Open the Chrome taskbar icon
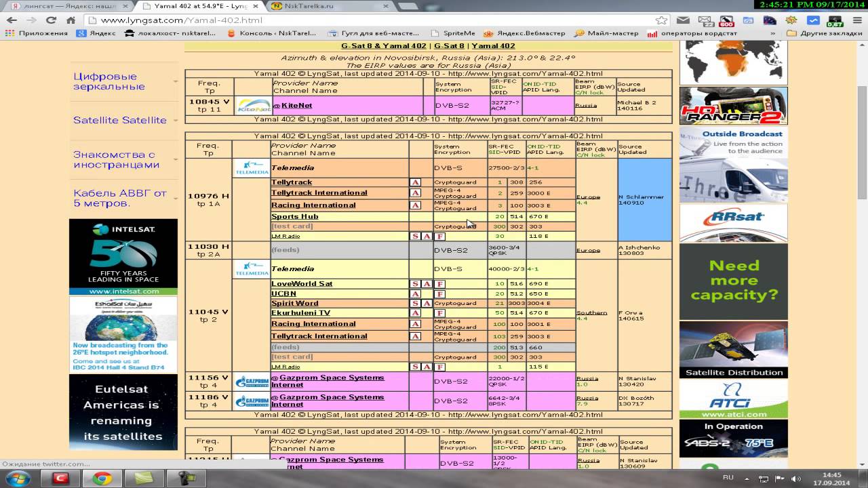 pyautogui.click(x=102, y=479)
